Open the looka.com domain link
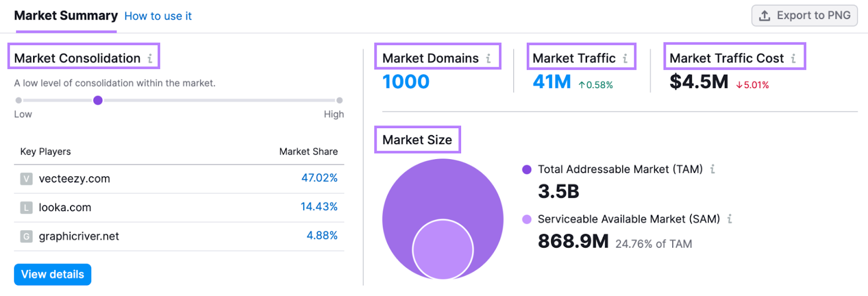The height and width of the screenshot is (296, 868). tap(65, 207)
